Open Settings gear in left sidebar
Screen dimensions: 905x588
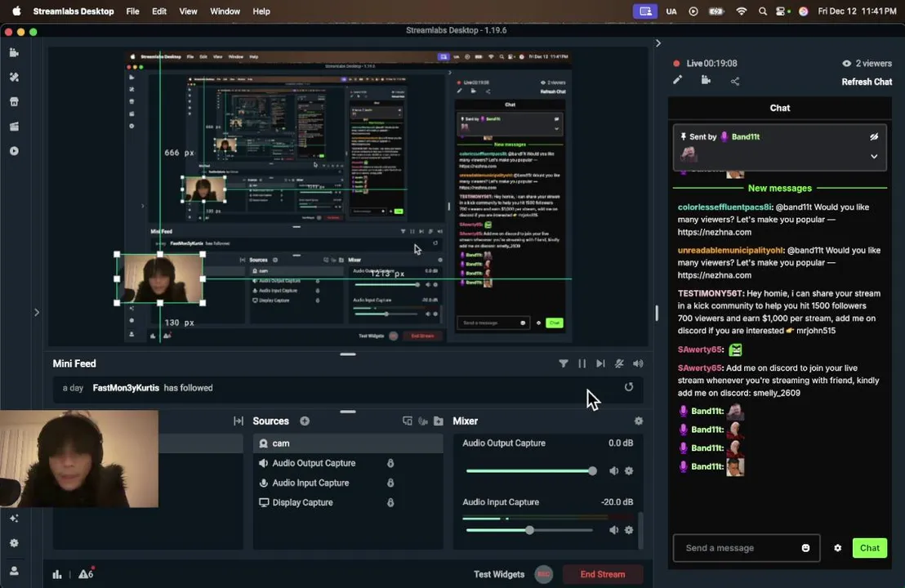15,543
